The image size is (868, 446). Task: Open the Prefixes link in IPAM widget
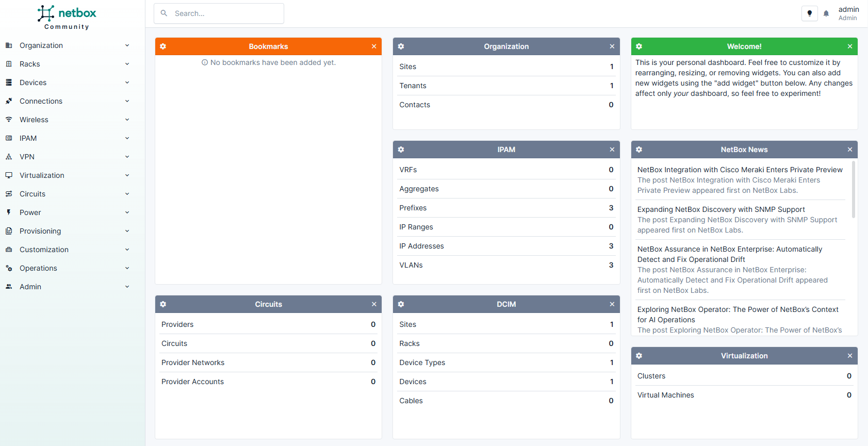(x=413, y=208)
